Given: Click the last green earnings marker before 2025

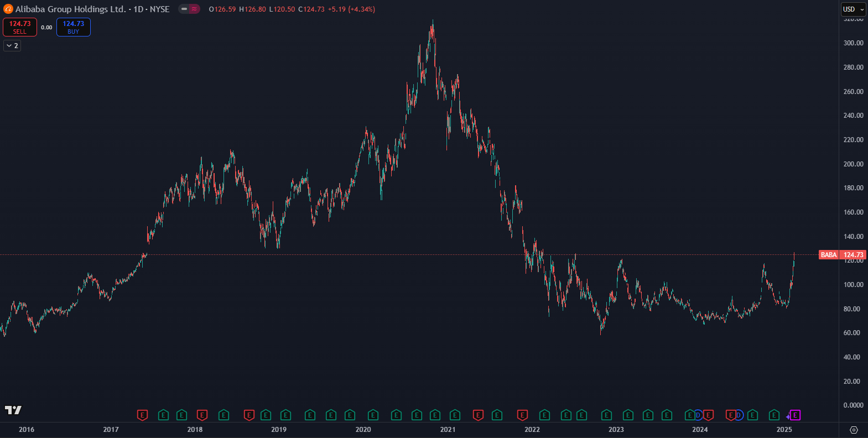Looking at the screenshot, I should point(774,415).
